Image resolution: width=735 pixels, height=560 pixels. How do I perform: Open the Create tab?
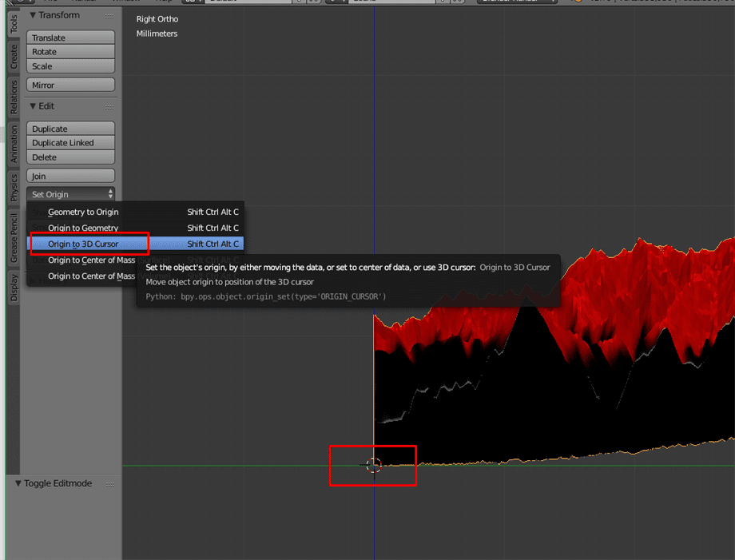point(14,57)
